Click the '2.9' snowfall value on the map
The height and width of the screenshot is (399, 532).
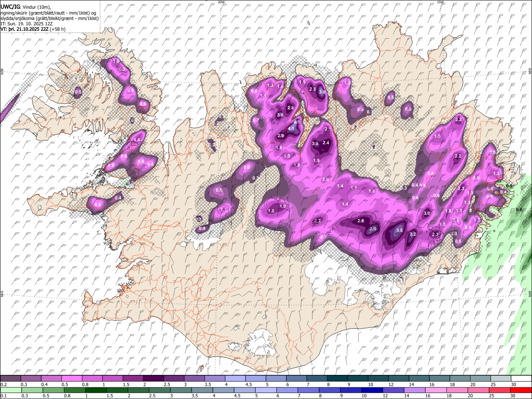pyautogui.click(x=281, y=135)
